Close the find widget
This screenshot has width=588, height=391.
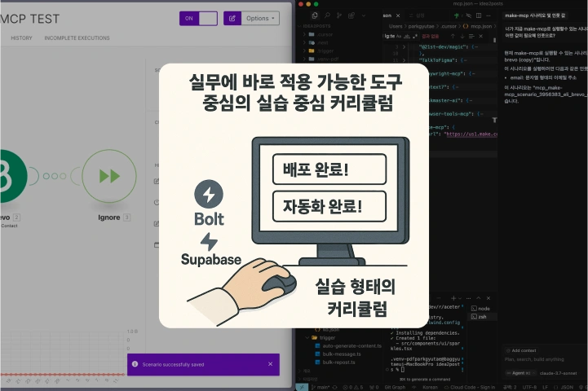pos(480,37)
